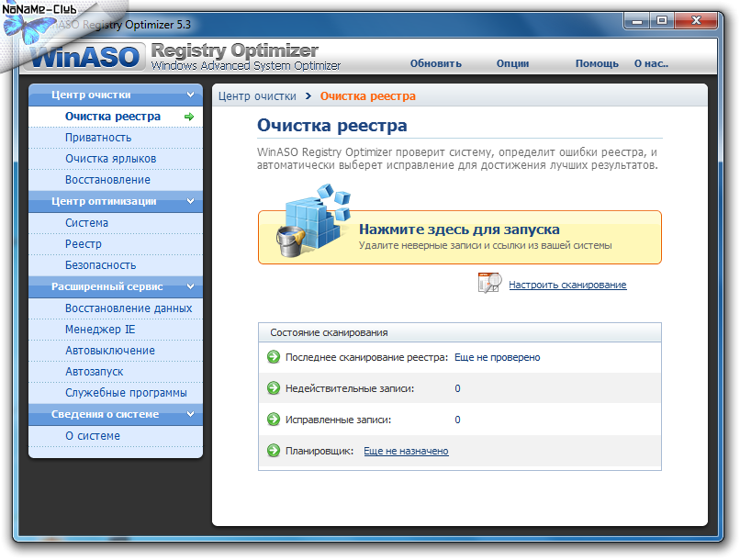Open the Автовыключение tool
The height and width of the screenshot is (560, 740).
[116, 351]
